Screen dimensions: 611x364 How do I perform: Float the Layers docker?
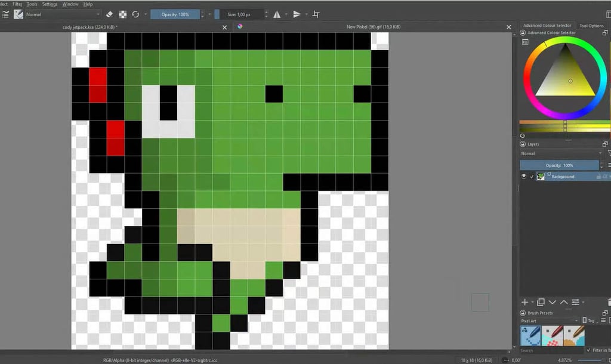tap(605, 144)
